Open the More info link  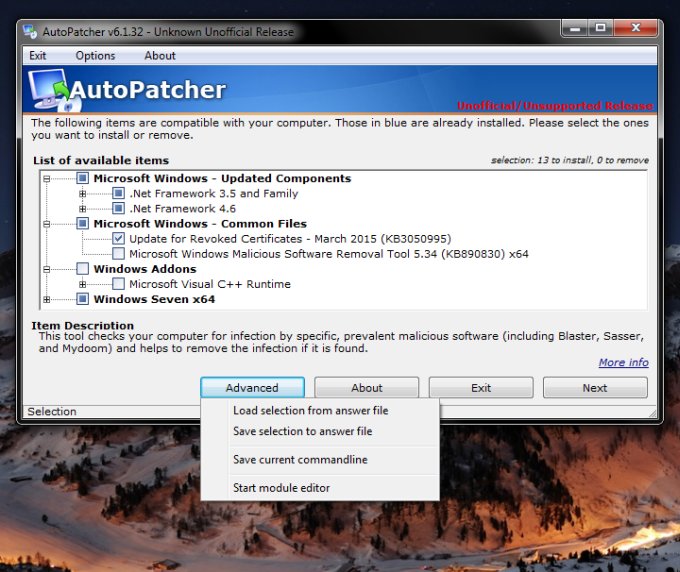pyautogui.click(x=623, y=362)
